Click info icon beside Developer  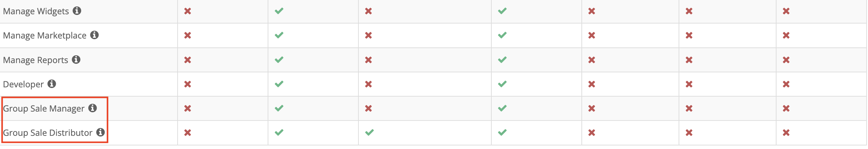click(52, 84)
